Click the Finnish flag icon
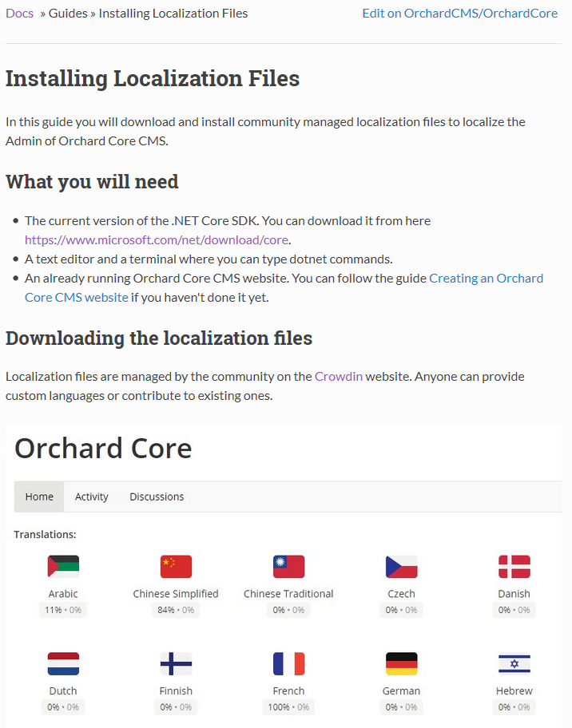Image resolution: width=572 pixels, height=728 pixels. [176, 663]
